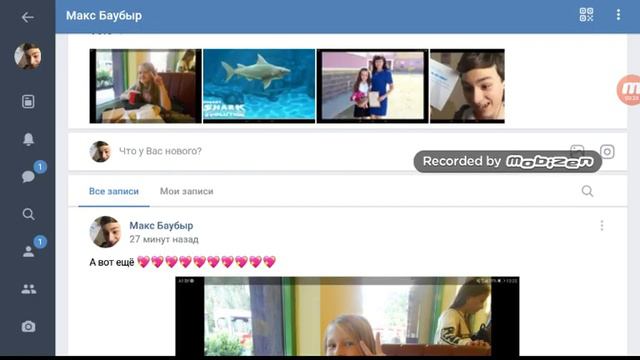This screenshot has height=360, width=640.
Task: Tap the Mobizen floating recorder bubble
Action: pyautogui.click(x=629, y=90)
